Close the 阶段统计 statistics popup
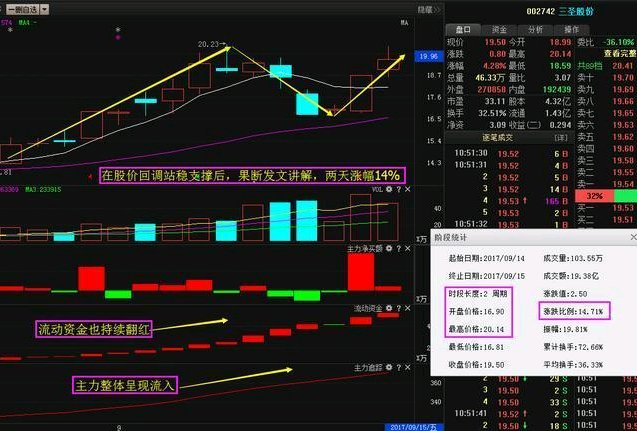 [x=629, y=240]
